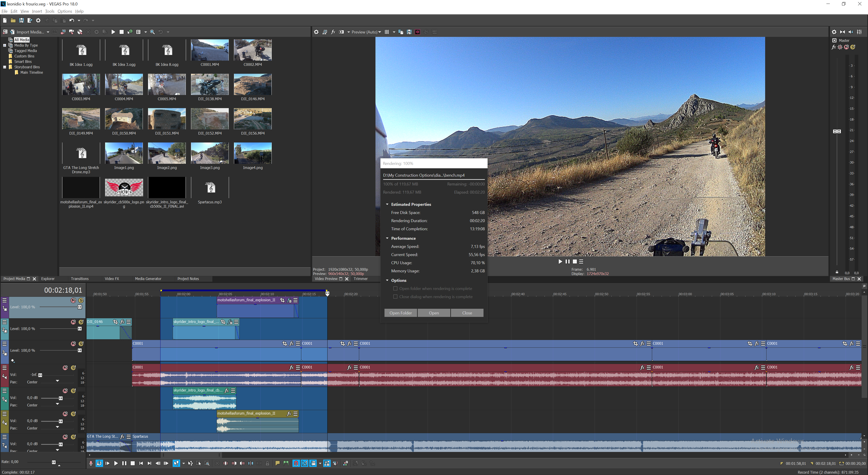Toggle Loop Playback in timeline transport
Viewport: 868px width, 475px height.
99,463
